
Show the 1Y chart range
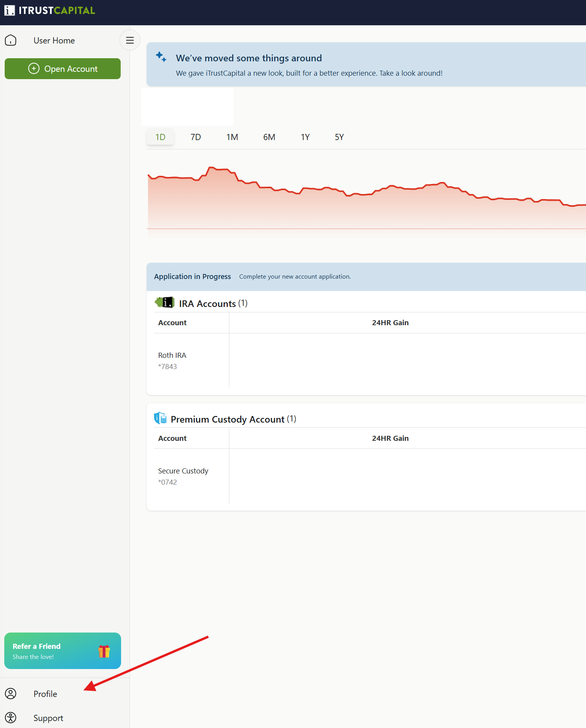305,137
